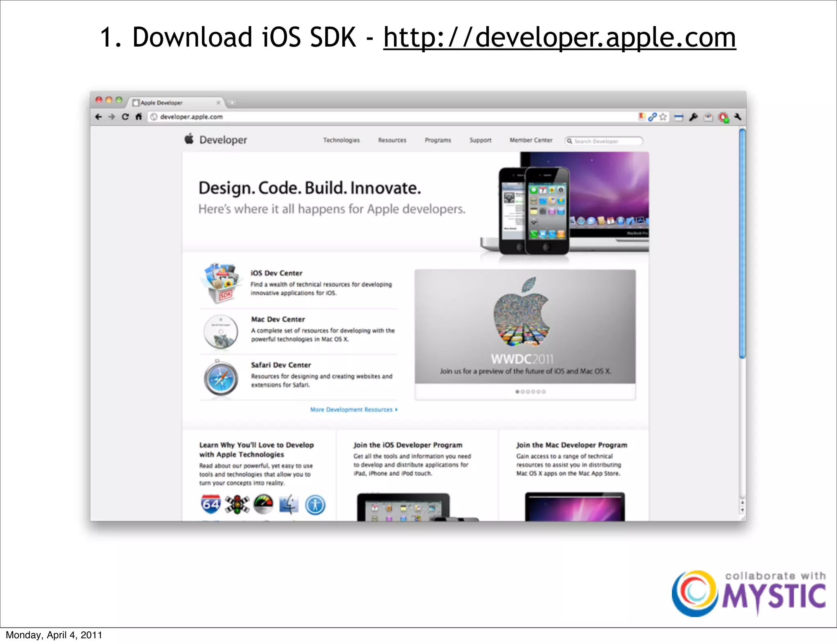
Task: Close the Apple Developer tab
Action: tap(218, 103)
